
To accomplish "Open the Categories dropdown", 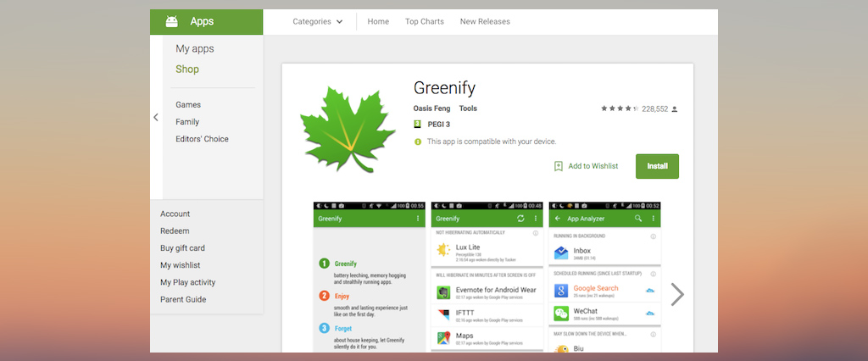I will click(x=318, y=22).
